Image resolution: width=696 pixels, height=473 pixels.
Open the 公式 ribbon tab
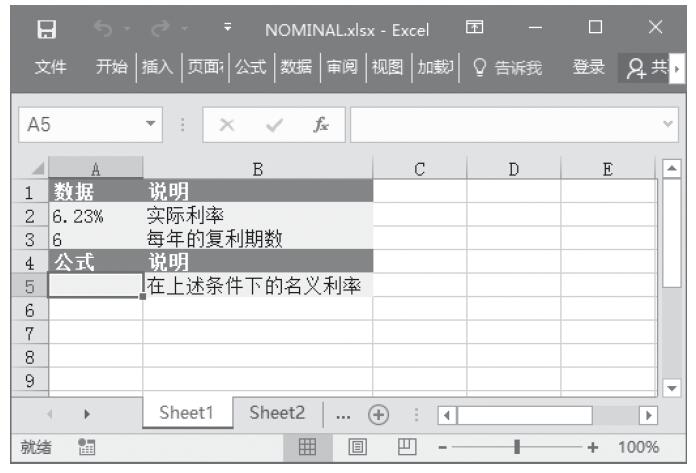253,67
